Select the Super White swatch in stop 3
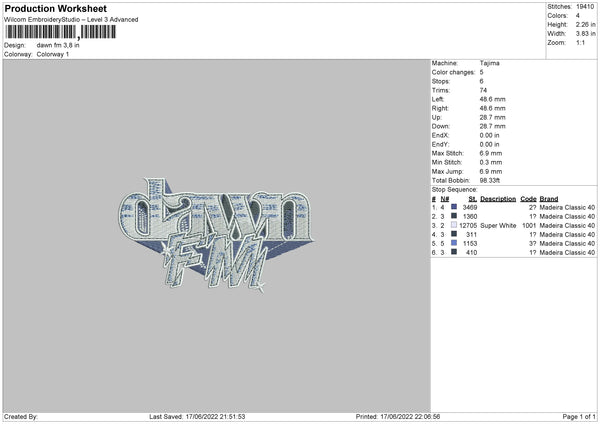This screenshot has height=424, width=600. point(454,225)
